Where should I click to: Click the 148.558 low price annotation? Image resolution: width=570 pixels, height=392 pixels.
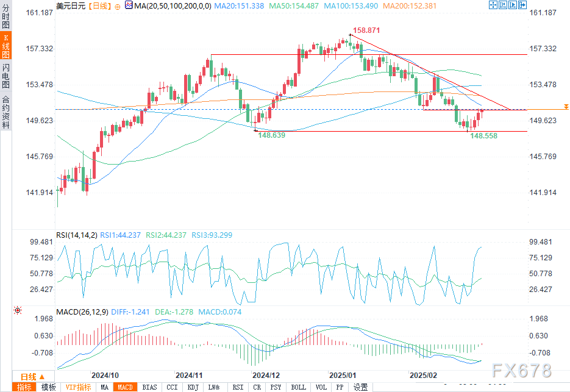(x=483, y=135)
